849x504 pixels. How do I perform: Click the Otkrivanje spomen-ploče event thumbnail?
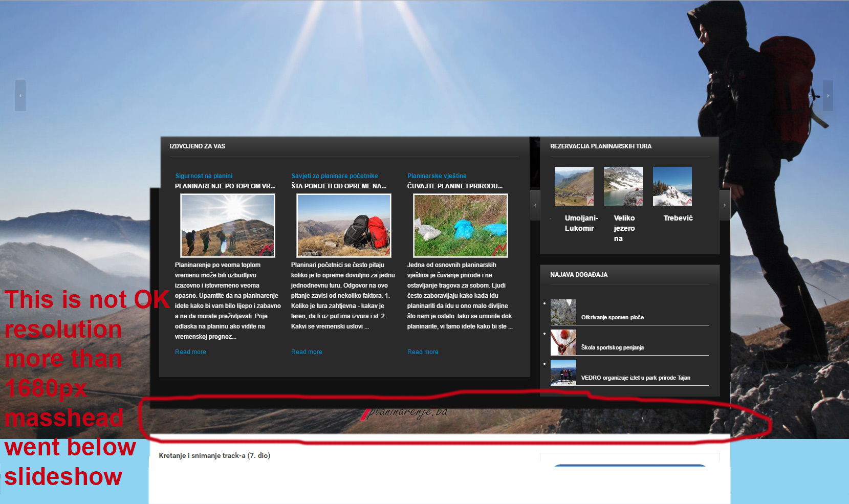point(563,312)
